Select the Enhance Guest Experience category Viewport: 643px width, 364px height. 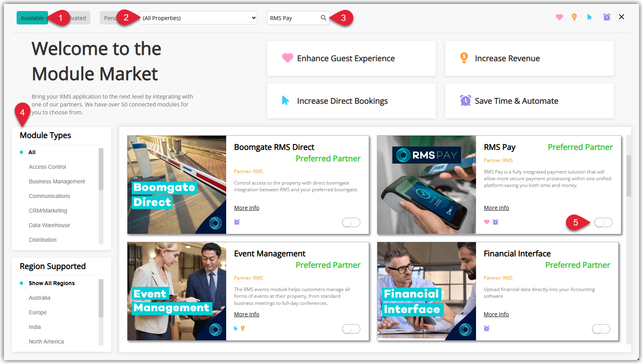pyautogui.click(x=351, y=58)
